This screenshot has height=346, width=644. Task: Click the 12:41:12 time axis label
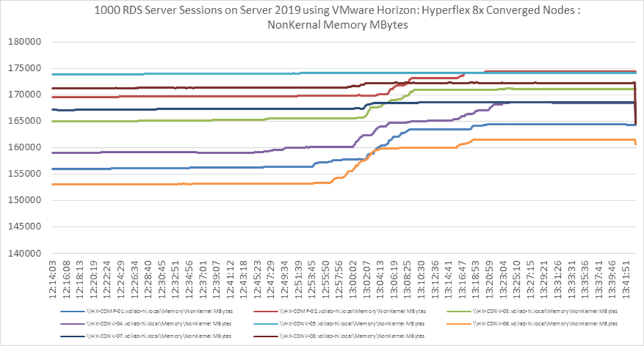[230, 279]
